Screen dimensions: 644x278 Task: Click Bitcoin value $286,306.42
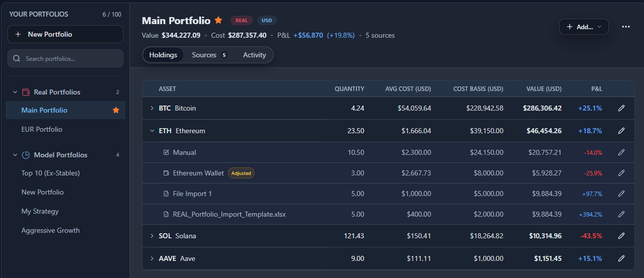tap(542, 108)
